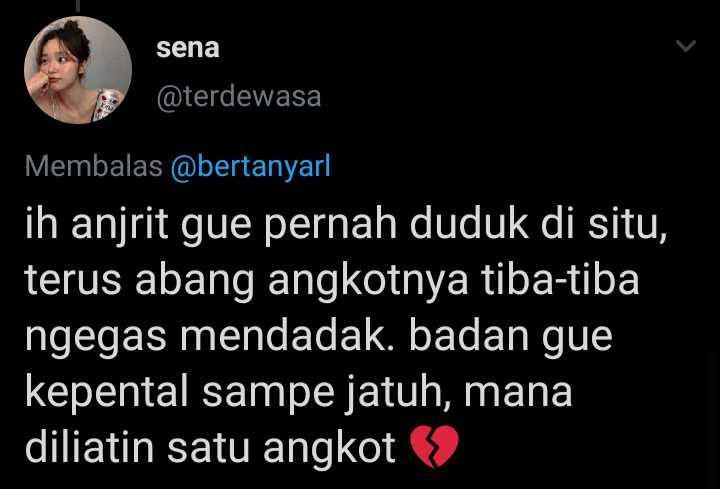Click the word 'angkotnya' in the tweet

(368, 282)
